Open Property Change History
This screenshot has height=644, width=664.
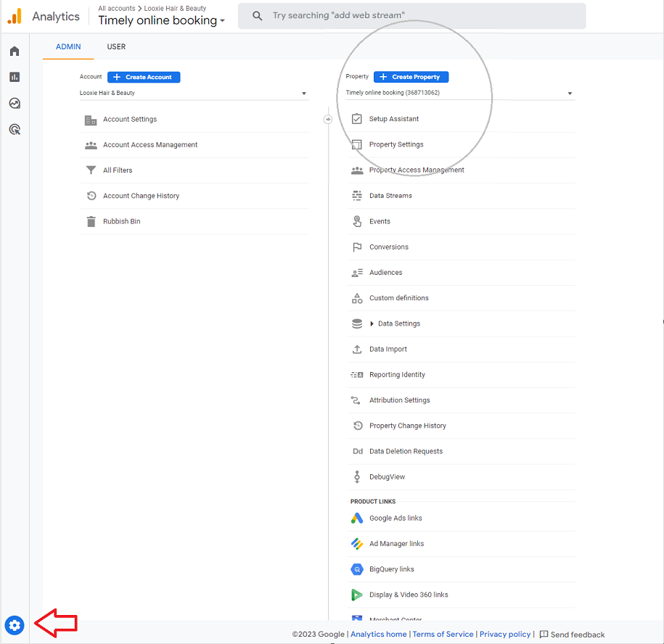pos(408,426)
